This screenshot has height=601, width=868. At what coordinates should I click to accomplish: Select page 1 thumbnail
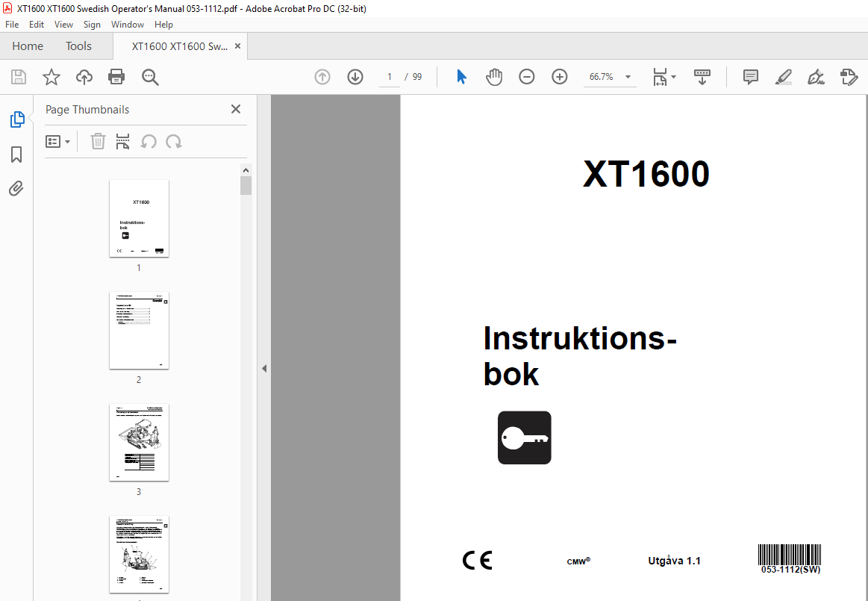click(x=139, y=218)
